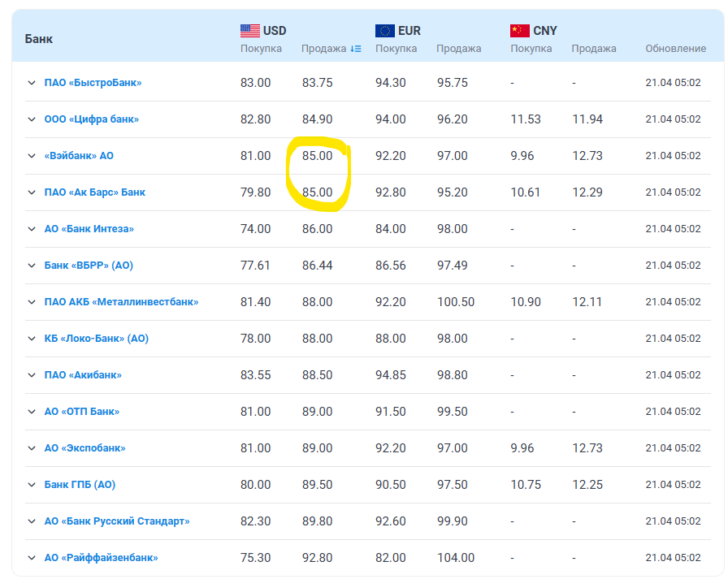The height and width of the screenshot is (579, 728).
Task: Click the EUR currency label
Action: (409, 31)
